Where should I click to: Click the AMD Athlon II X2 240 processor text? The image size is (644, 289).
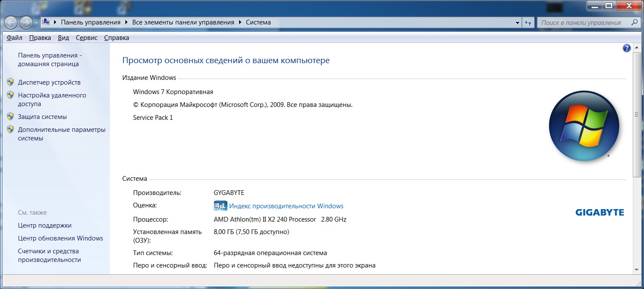click(x=280, y=219)
